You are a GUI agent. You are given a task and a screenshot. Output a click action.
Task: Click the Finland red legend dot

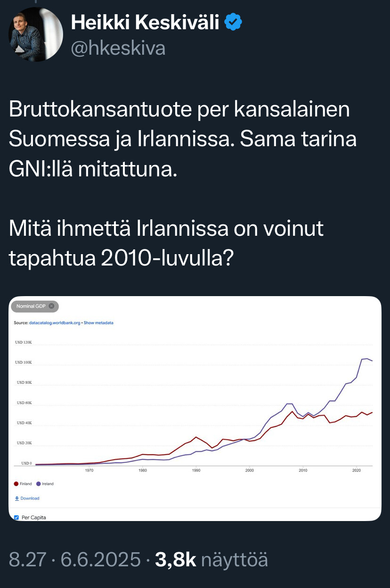click(16, 484)
